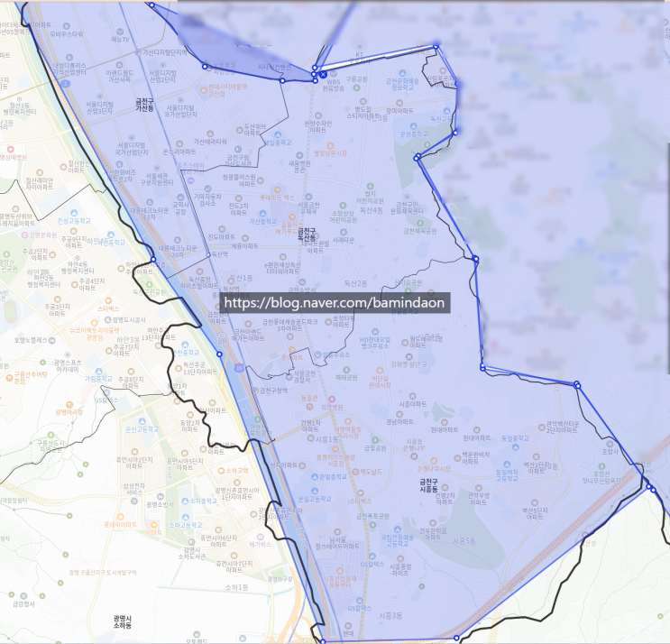Click the 문성중학교 school icon
This screenshot has height=644, width=670.
tap(413, 126)
